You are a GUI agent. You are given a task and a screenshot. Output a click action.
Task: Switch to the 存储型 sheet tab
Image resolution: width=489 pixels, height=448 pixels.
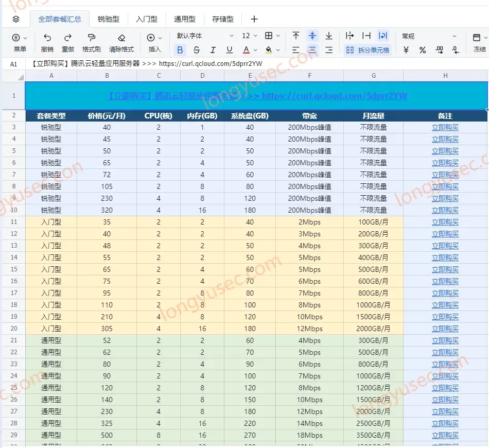pyautogui.click(x=223, y=20)
